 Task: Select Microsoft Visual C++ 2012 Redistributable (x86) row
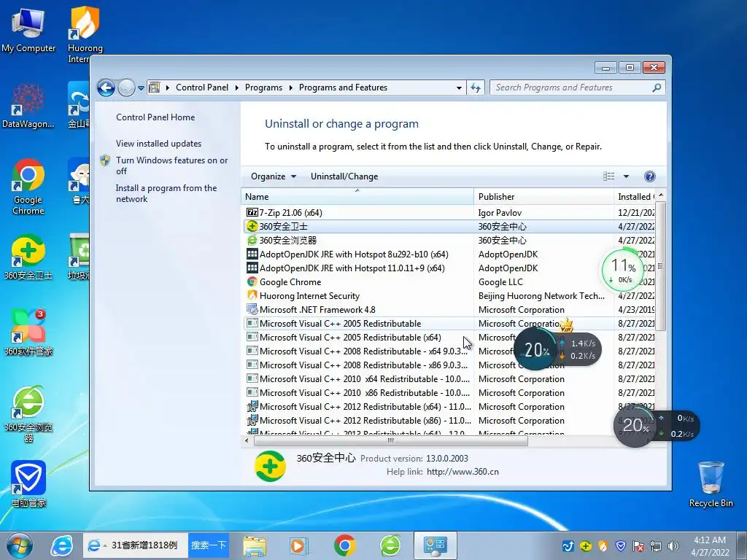[x=448, y=421]
